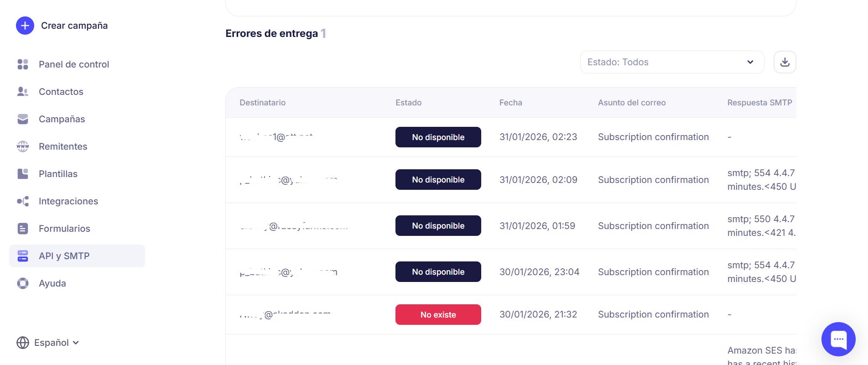The height and width of the screenshot is (365, 868).
Task: Click the Fecha column header
Action: [x=510, y=103]
